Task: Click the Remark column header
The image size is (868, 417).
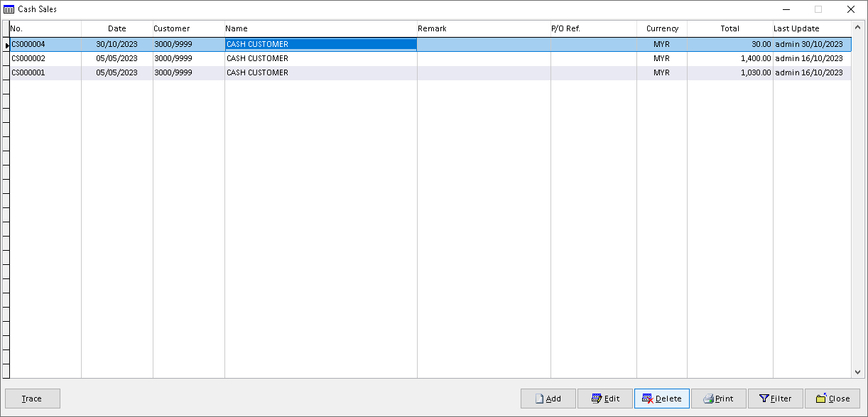Action: [484, 28]
